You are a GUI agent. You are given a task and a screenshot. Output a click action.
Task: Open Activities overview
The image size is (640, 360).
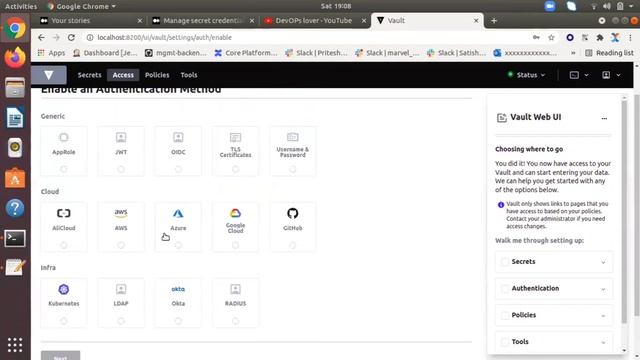coord(21,6)
